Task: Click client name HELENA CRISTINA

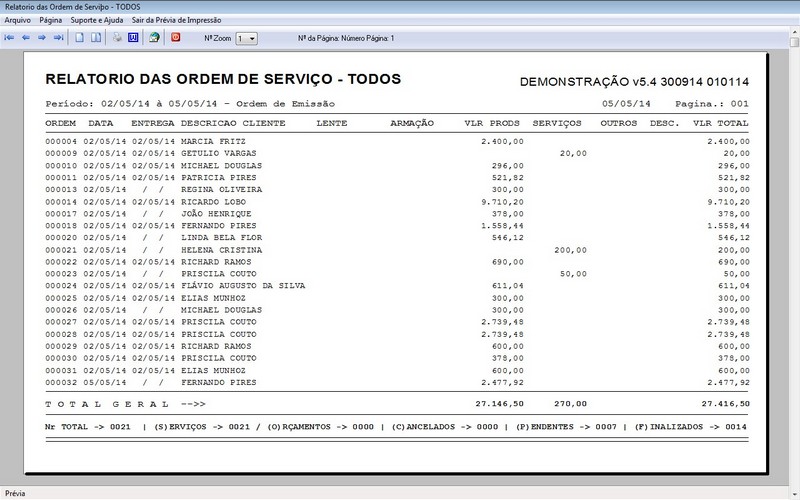Action: coord(221,250)
